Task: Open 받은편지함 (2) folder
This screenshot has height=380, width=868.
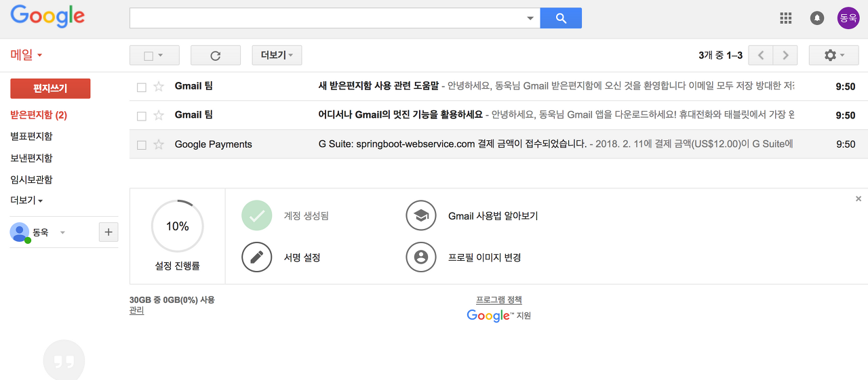Action: tap(39, 115)
